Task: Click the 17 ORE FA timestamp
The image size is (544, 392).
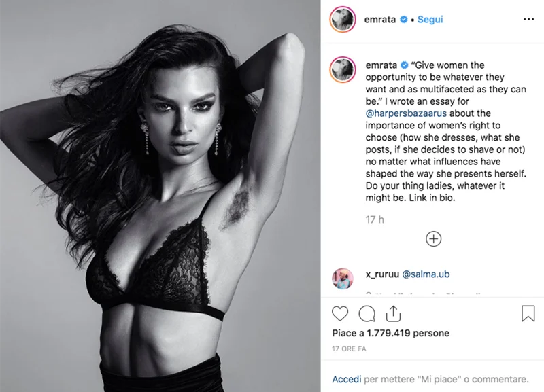Action: (349, 349)
